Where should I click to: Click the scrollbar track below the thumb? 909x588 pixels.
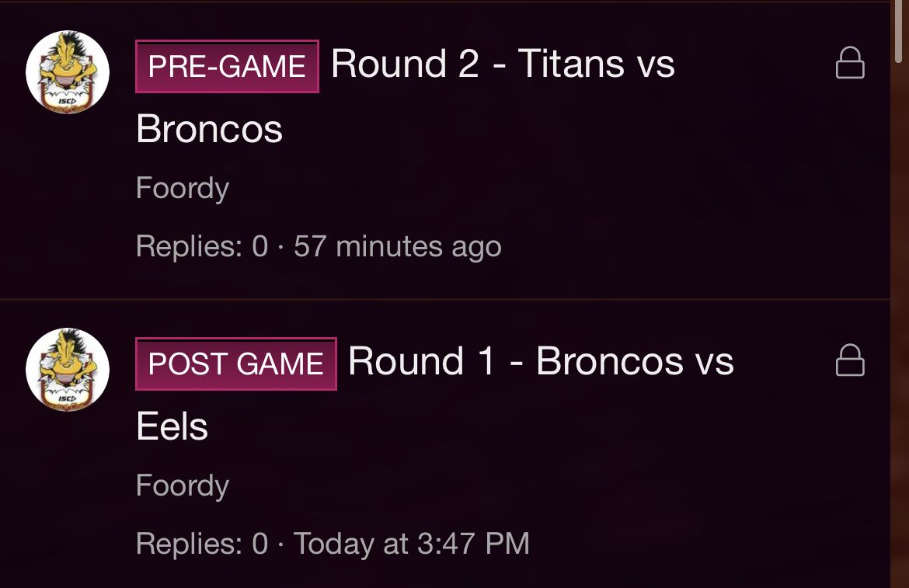click(x=899, y=325)
